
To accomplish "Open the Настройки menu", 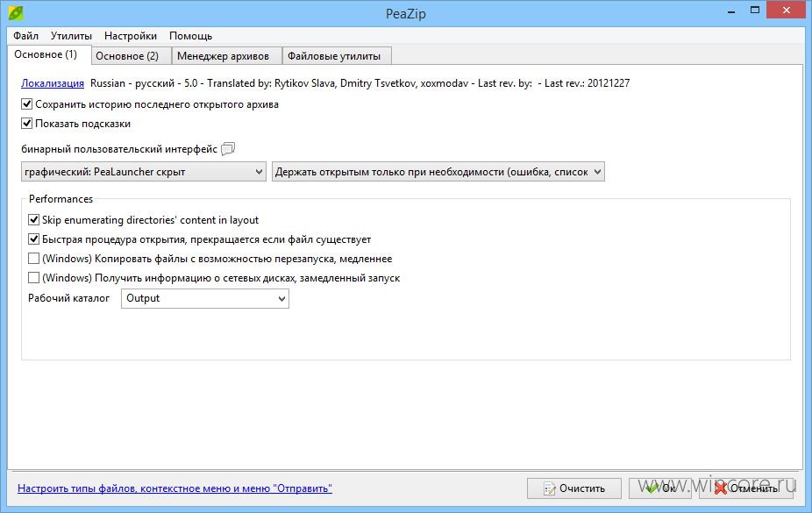I will [131, 36].
